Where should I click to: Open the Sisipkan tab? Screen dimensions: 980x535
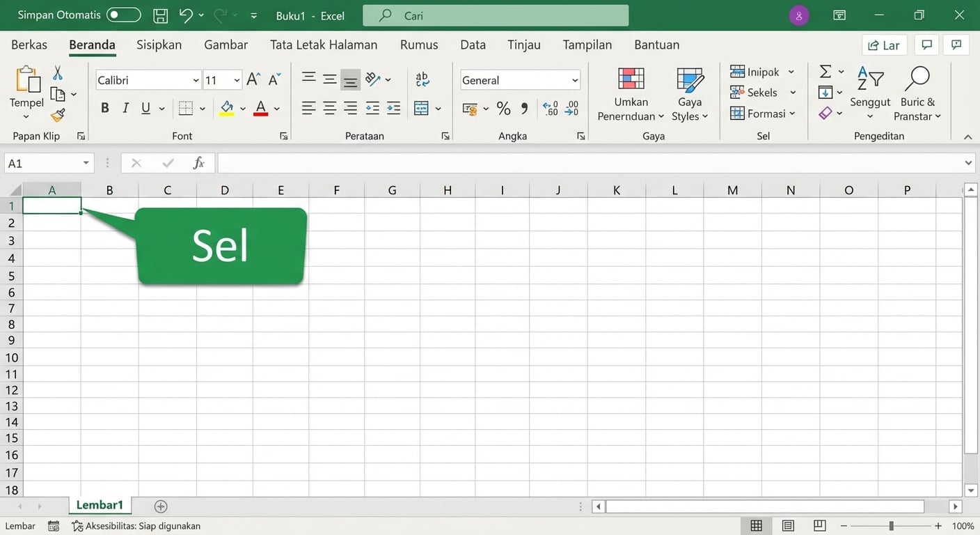click(x=159, y=44)
